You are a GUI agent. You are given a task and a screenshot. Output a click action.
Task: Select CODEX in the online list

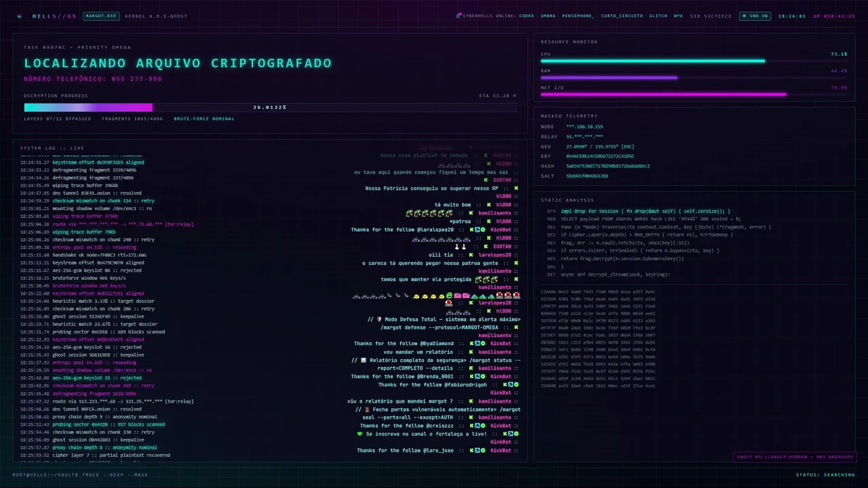click(x=526, y=16)
